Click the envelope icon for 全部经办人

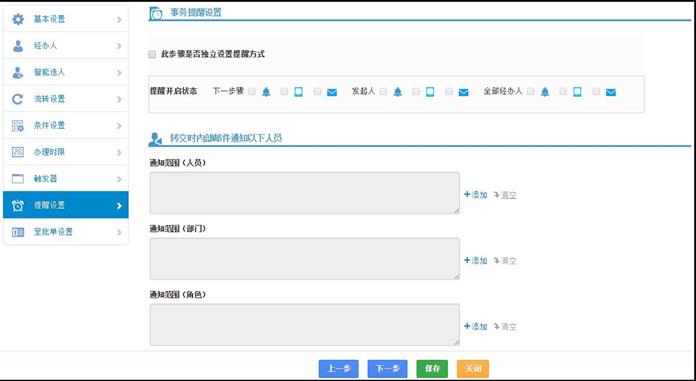tap(611, 92)
